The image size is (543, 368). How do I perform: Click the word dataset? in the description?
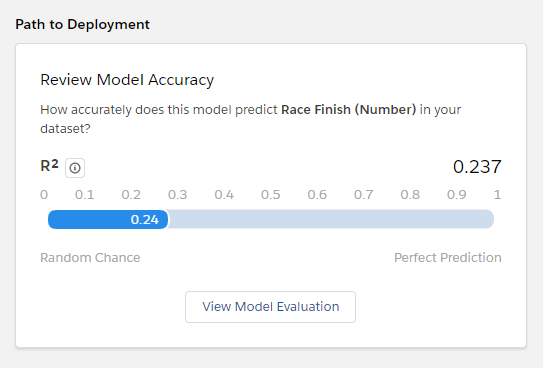(65, 129)
